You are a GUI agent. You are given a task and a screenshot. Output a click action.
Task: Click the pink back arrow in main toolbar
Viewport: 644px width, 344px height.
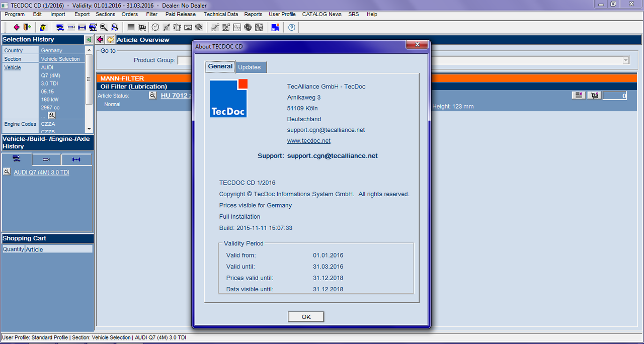17,27
